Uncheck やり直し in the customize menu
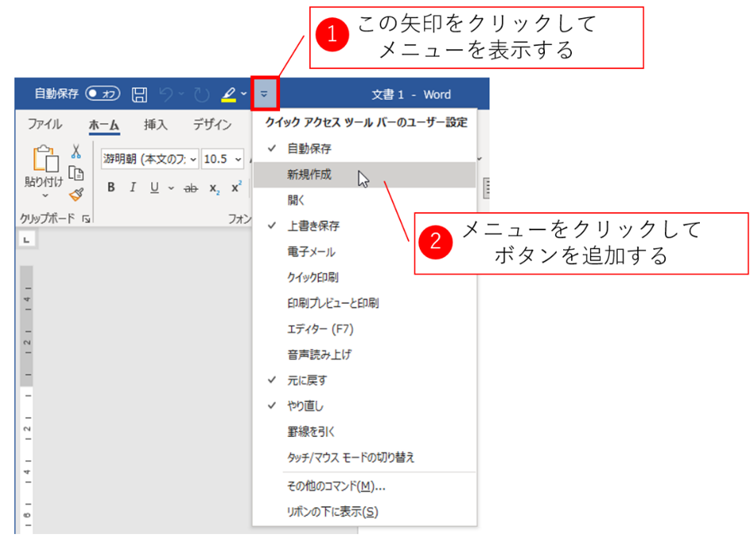The height and width of the screenshot is (542, 756). 305,406
